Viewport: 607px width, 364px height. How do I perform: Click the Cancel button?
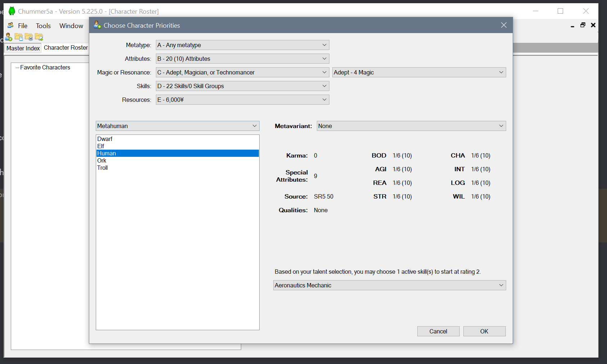click(438, 331)
